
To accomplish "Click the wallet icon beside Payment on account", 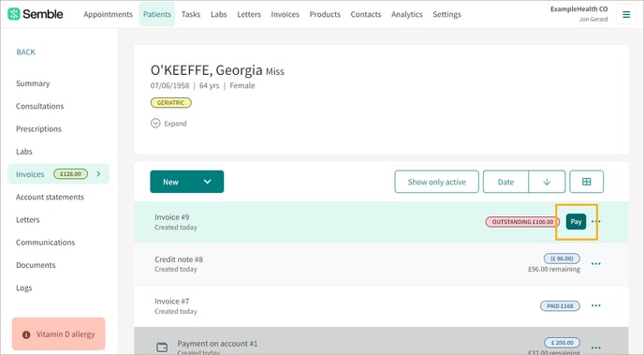I will [x=162, y=348].
